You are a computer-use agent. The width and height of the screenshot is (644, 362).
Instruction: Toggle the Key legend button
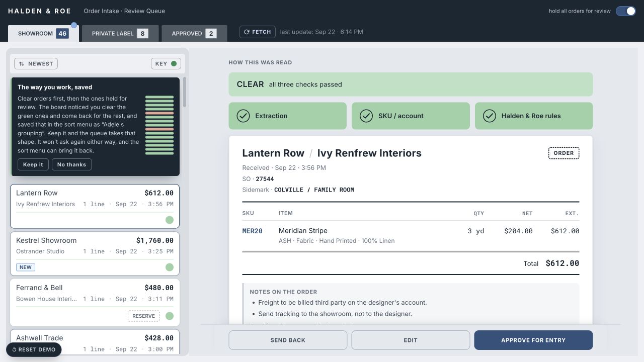click(x=166, y=64)
